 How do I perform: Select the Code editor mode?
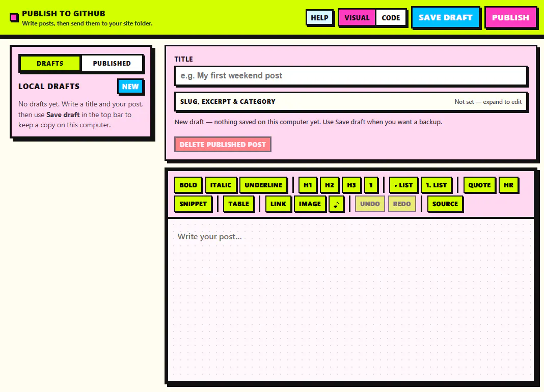tap(391, 18)
